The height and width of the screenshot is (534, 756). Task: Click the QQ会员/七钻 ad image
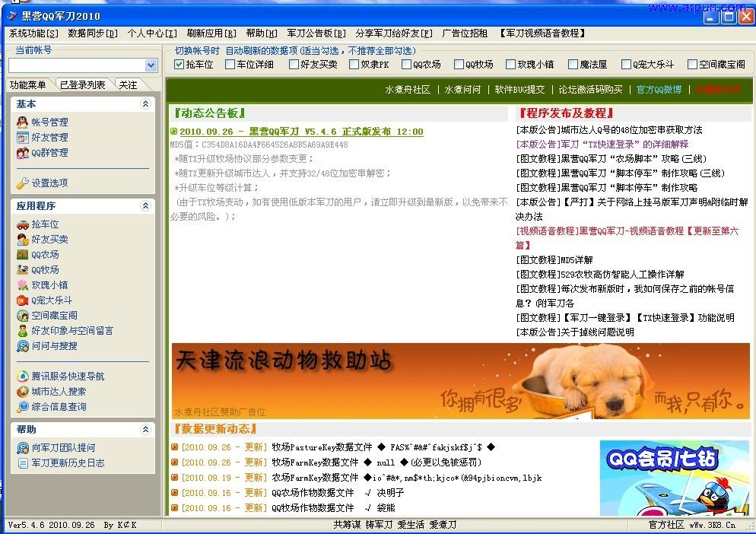click(675, 478)
